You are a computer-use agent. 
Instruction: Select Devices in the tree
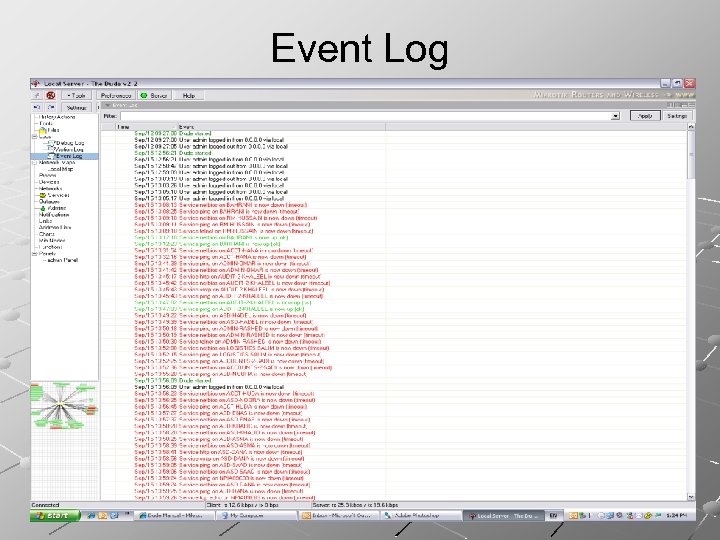tap(49, 182)
